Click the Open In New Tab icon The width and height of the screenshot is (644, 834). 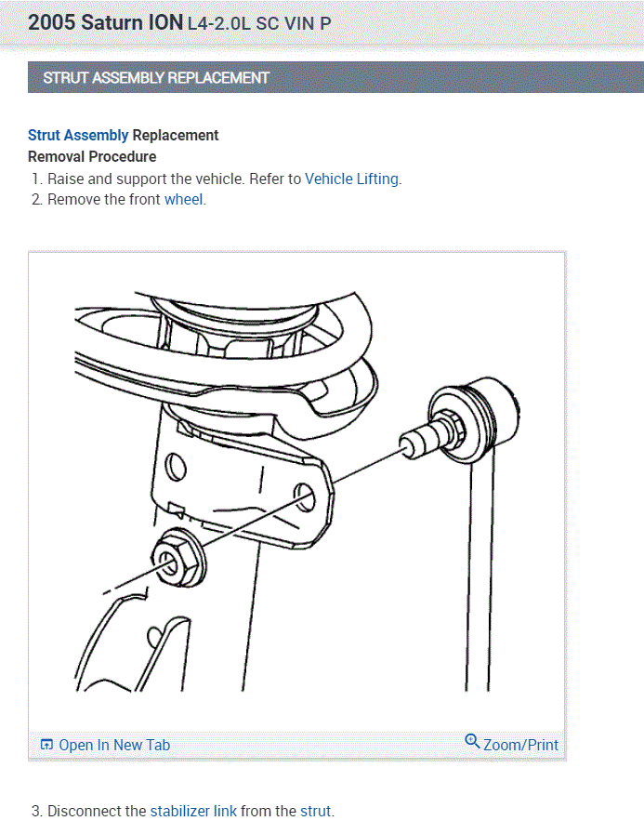point(46,745)
